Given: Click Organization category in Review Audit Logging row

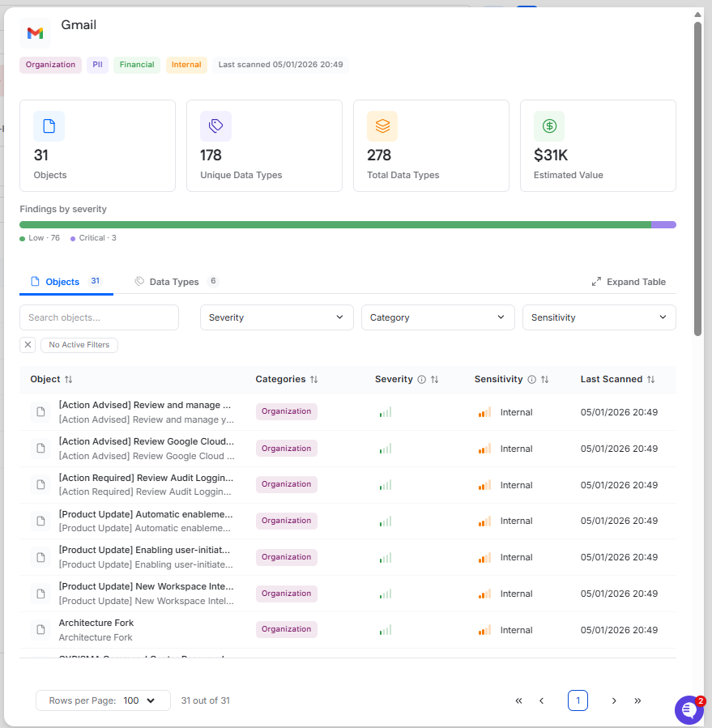Looking at the screenshot, I should pyautogui.click(x=286, y=484).
